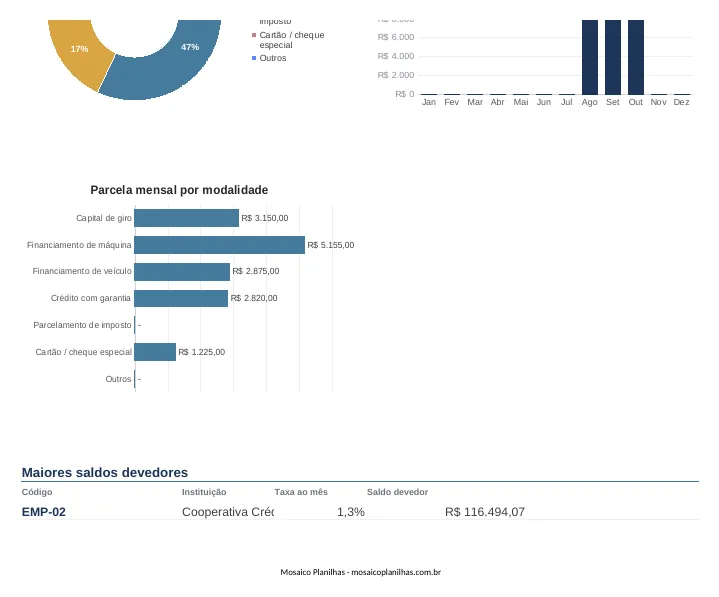This screenshot has height=597, width=719.
Task: Click the 'R$ 0' axis value
Action: (405, 94)
